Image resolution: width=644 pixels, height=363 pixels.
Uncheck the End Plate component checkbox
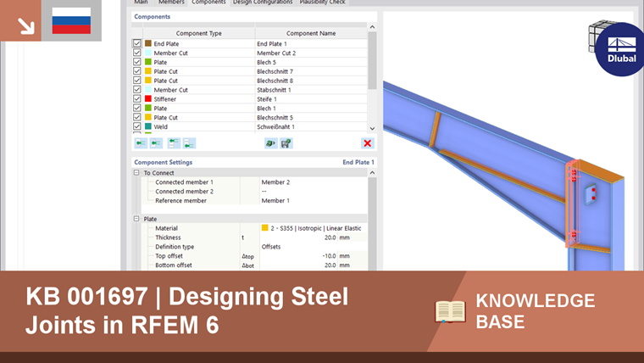coord(136,43)
